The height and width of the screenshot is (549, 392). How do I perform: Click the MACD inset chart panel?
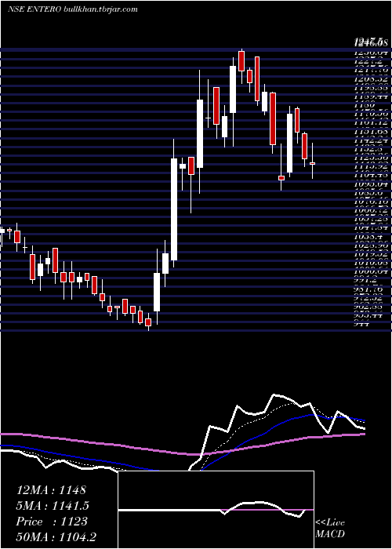coord(216,510)
